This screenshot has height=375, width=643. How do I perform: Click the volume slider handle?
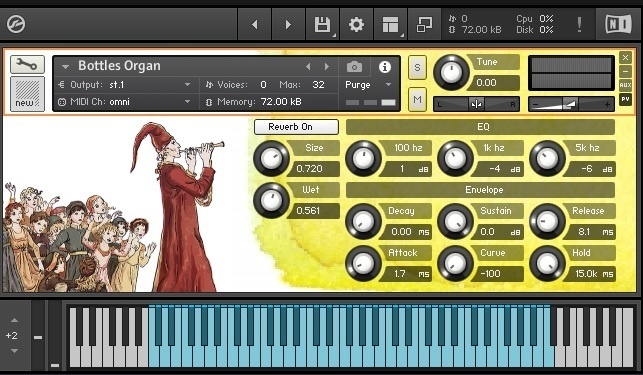(570, 104)
